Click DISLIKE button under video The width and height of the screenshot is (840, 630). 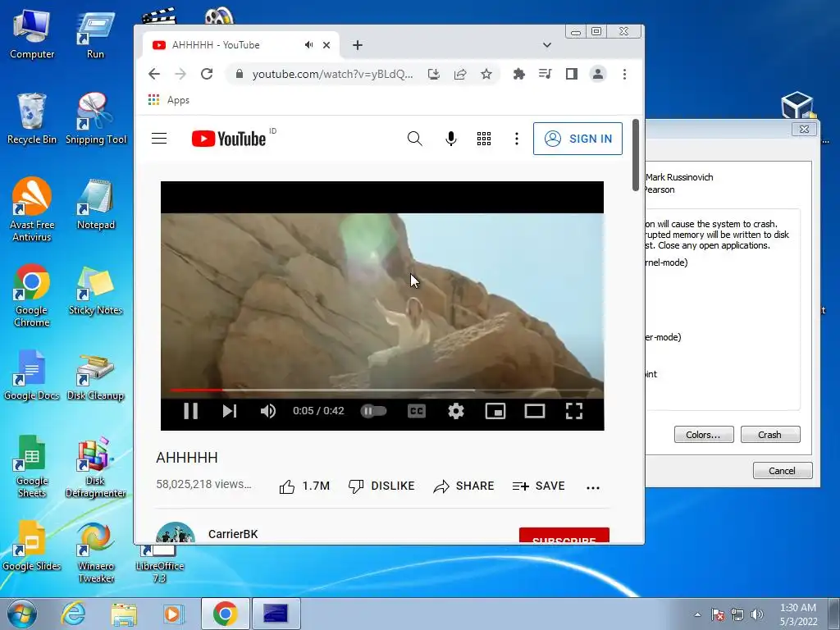381,486
